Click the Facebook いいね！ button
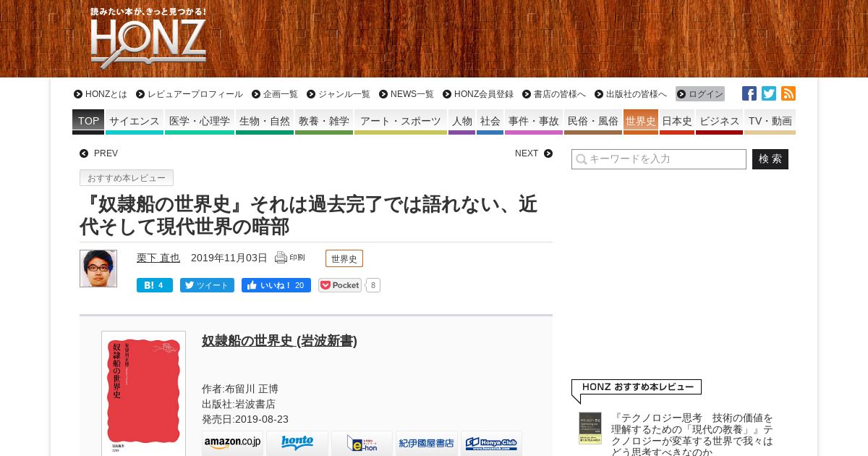The width and height of the screenshot is (868, 456). (276, 285)
